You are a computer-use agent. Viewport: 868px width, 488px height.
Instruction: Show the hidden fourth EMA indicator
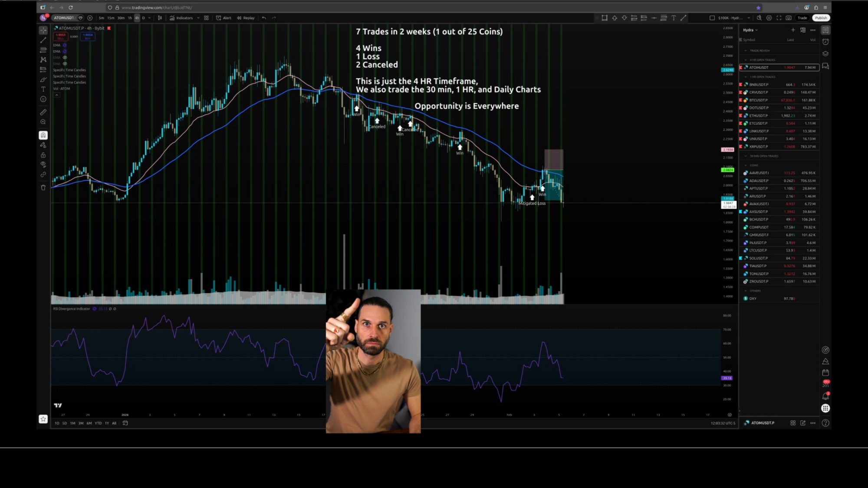(x=65, y=64)
